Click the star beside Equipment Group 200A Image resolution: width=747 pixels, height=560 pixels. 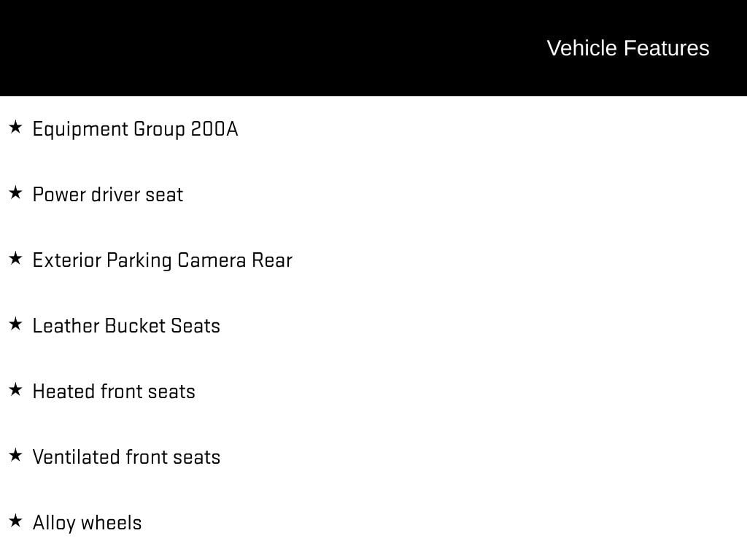point(15,127)
